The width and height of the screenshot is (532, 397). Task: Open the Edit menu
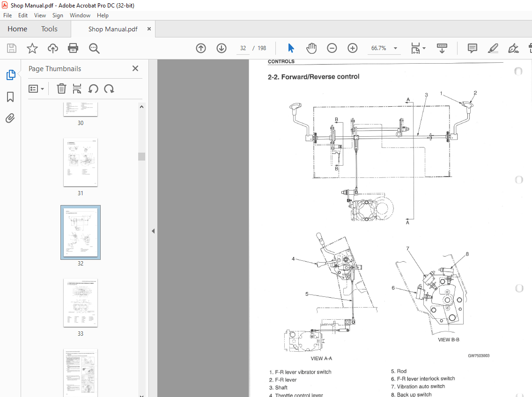(x=22, y=15)
